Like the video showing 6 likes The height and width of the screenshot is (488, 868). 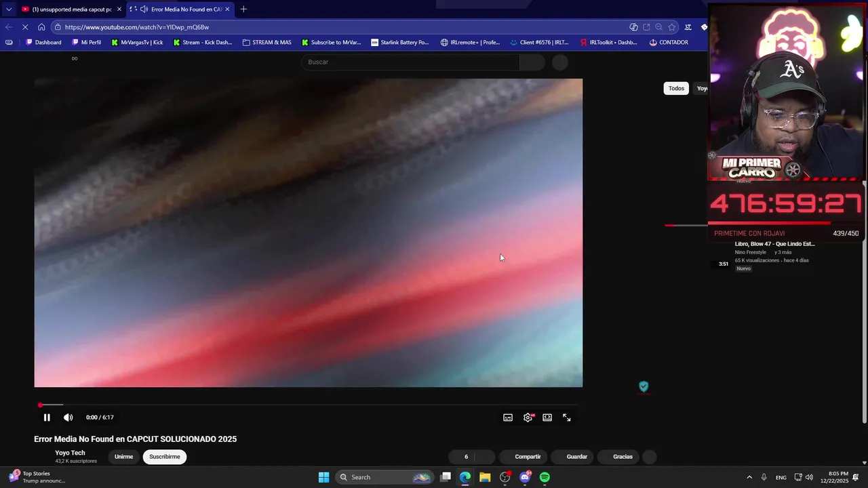pos(461,457)
